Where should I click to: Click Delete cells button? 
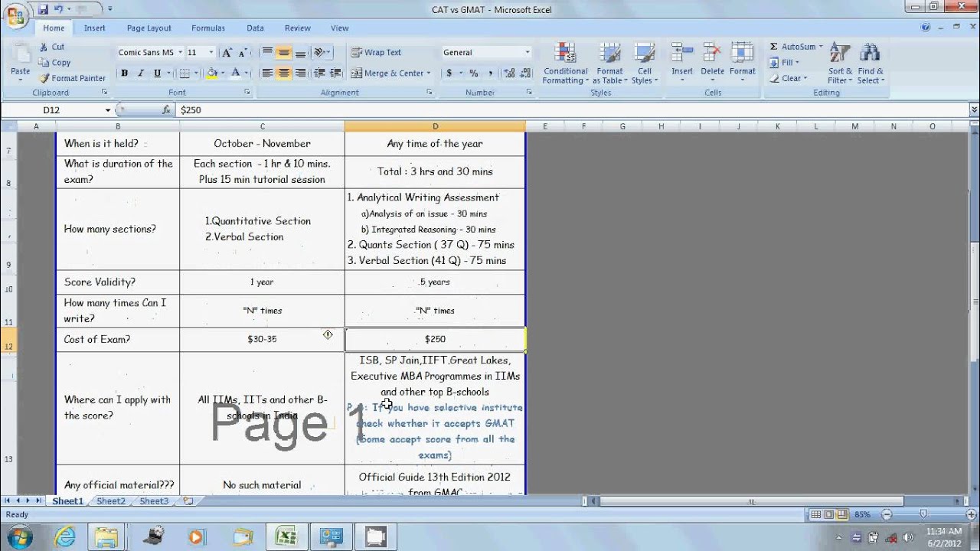[712, 61]
